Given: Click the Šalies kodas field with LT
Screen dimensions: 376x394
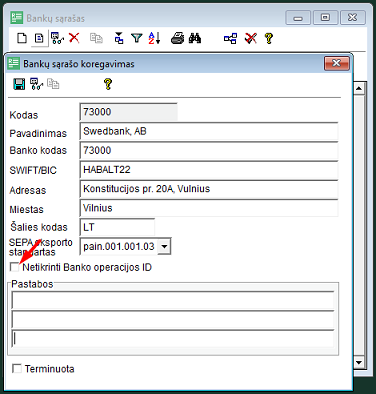Looking at the screenshot, I should (117, 227).
